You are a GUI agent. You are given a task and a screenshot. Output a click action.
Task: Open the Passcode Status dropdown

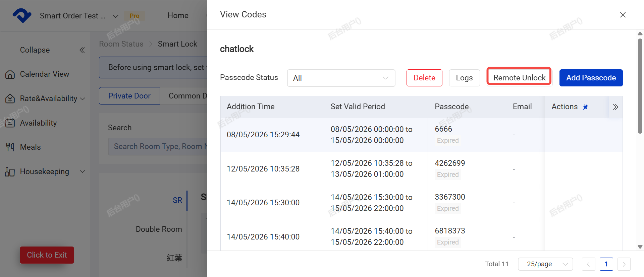(x=341, y=78)
